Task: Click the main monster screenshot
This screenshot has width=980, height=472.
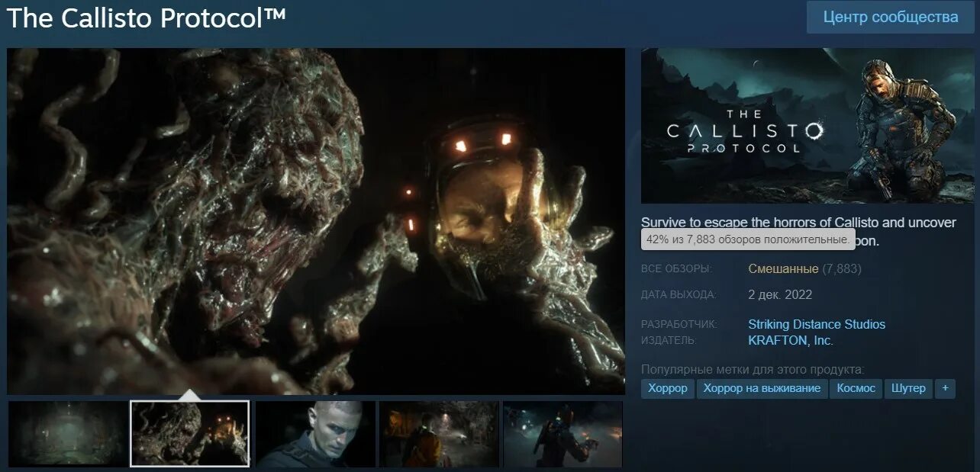Action: (x=316, y=221)
